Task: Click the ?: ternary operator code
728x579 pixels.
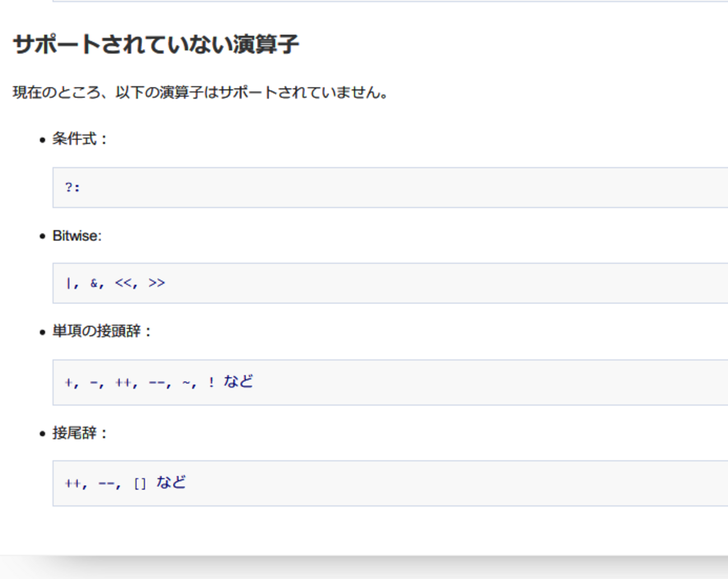Action: pyautogui.click(x=73, y=188)
